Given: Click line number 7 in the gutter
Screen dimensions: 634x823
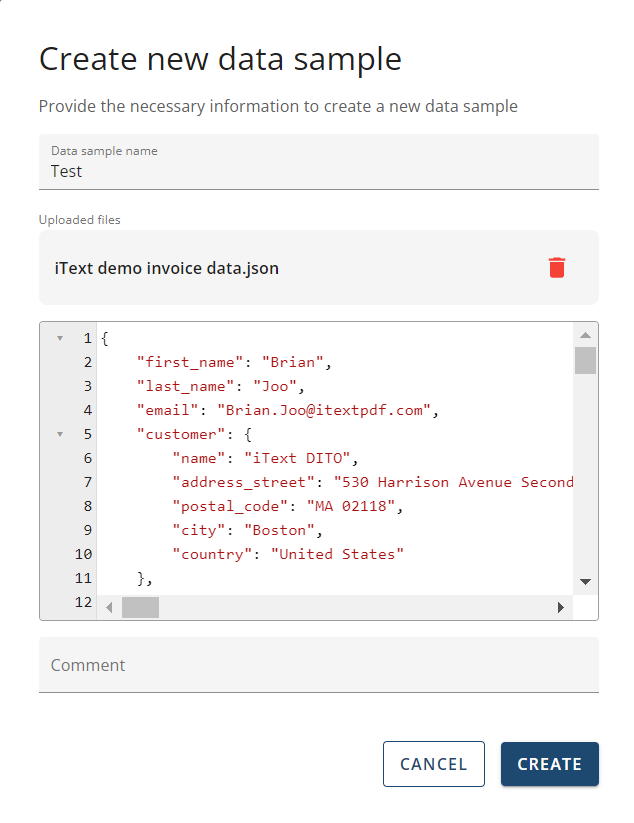Looking at the screenshot, I should tap(88, 482).
